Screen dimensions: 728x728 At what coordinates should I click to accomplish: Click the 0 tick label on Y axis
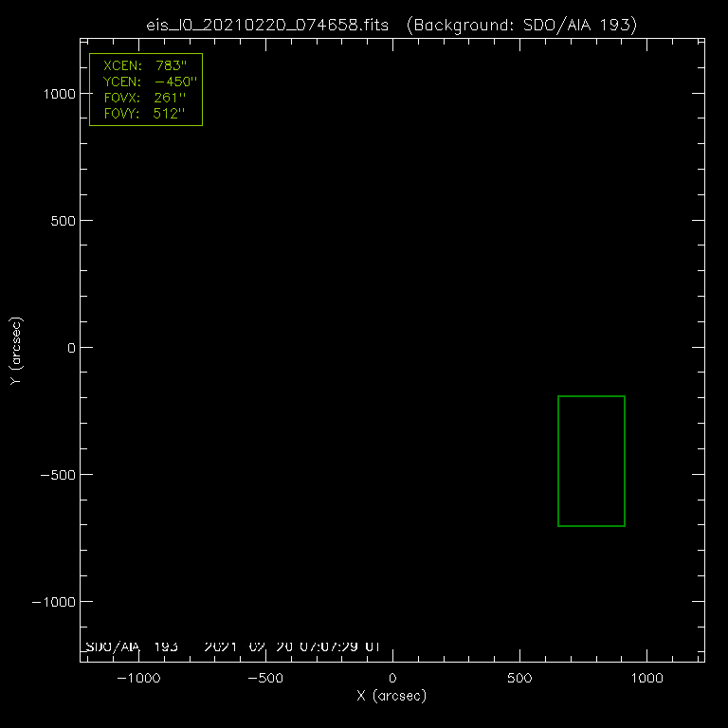click(69, 348)
